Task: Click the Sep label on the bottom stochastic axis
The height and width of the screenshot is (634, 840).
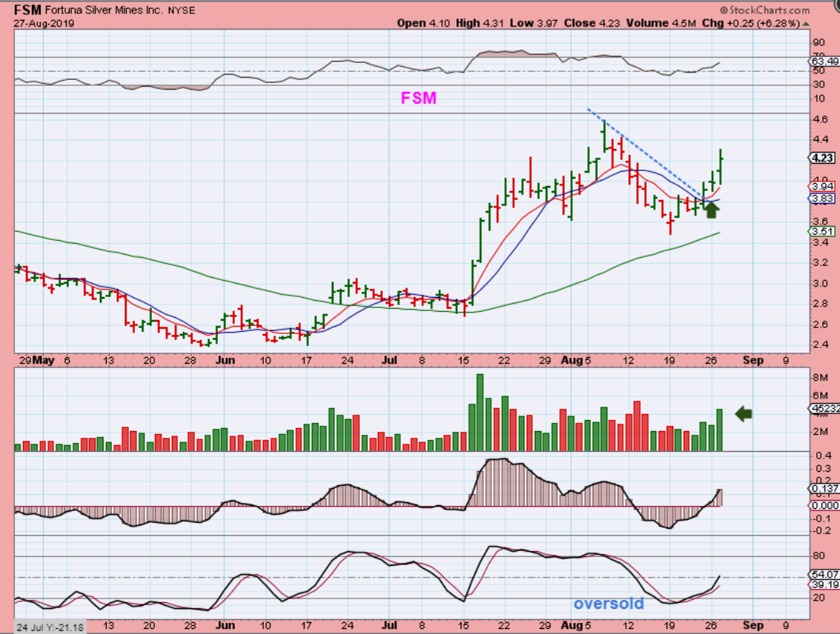Action: coord(753,625)
